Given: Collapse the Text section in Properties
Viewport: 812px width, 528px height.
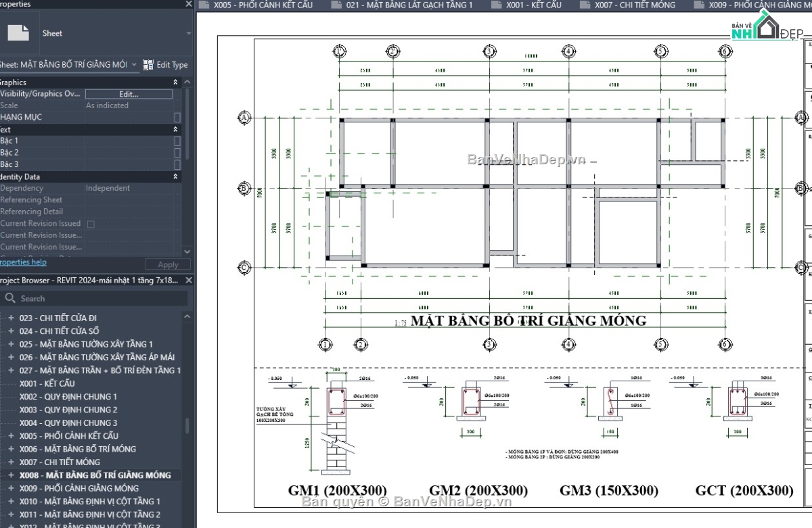Looking at the screenshot, I should (175, 129).
